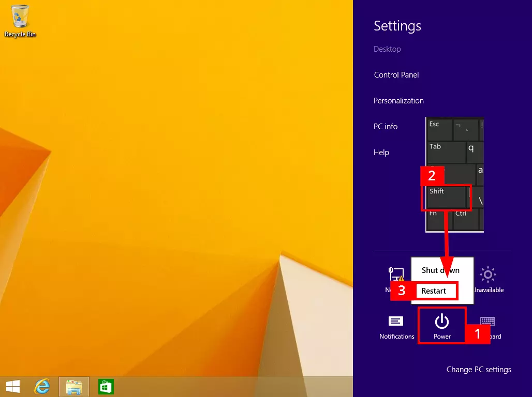The height and width of the screenshot is (397, 532).
Task: Click the Tab key in keyboard image
Action: (446, 152)
